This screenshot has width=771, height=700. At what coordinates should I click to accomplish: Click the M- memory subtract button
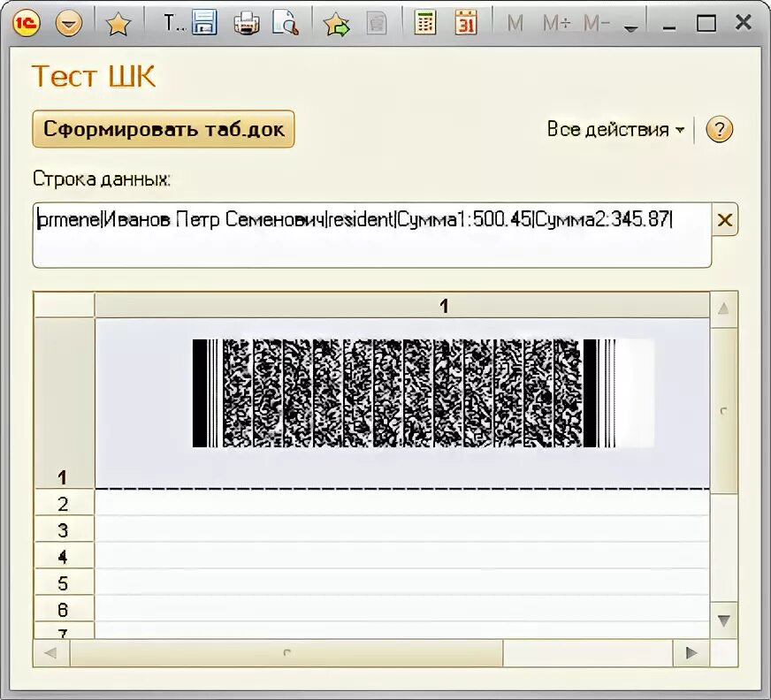[x=597, y=23]
